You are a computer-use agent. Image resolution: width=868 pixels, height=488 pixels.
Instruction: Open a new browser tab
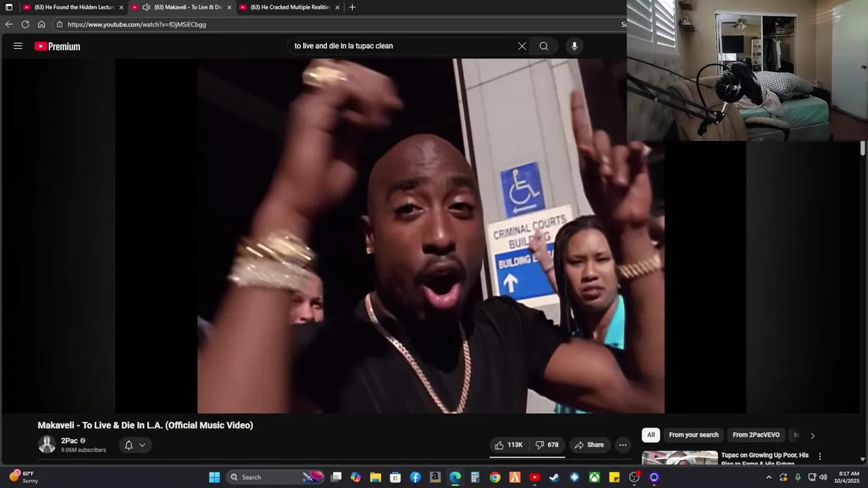(x=352, y=7)
